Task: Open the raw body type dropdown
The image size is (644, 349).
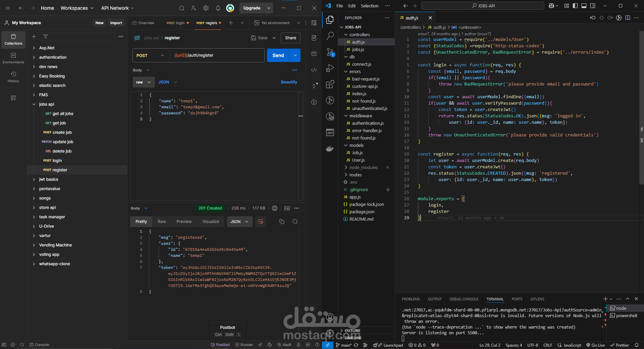Action: [144, 82]
